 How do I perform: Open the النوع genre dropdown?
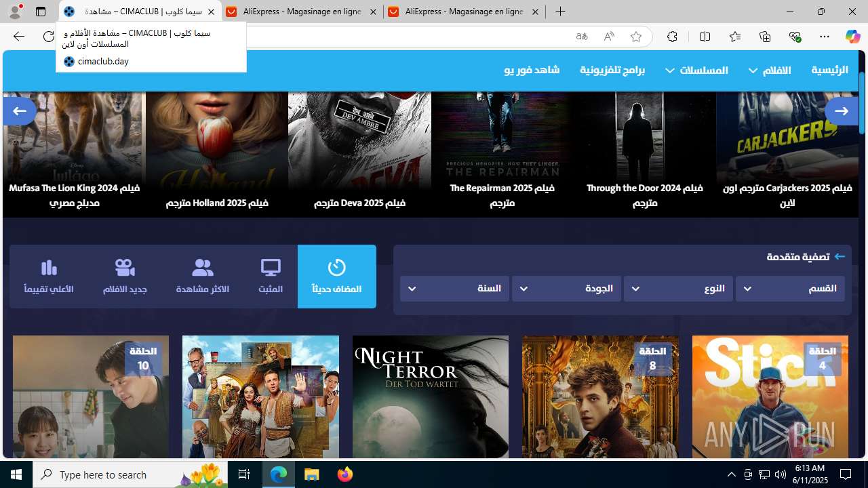click(x=678, y=289)
